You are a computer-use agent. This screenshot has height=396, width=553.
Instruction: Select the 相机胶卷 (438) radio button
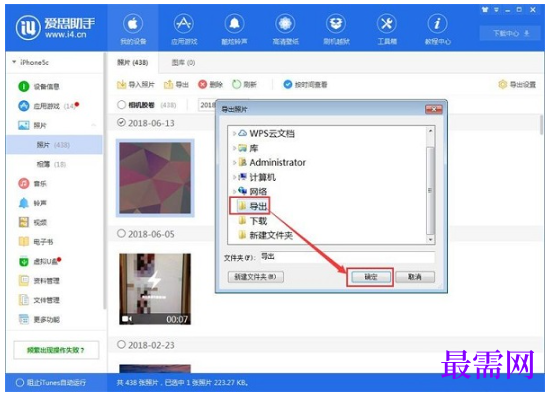coord(121,105)
